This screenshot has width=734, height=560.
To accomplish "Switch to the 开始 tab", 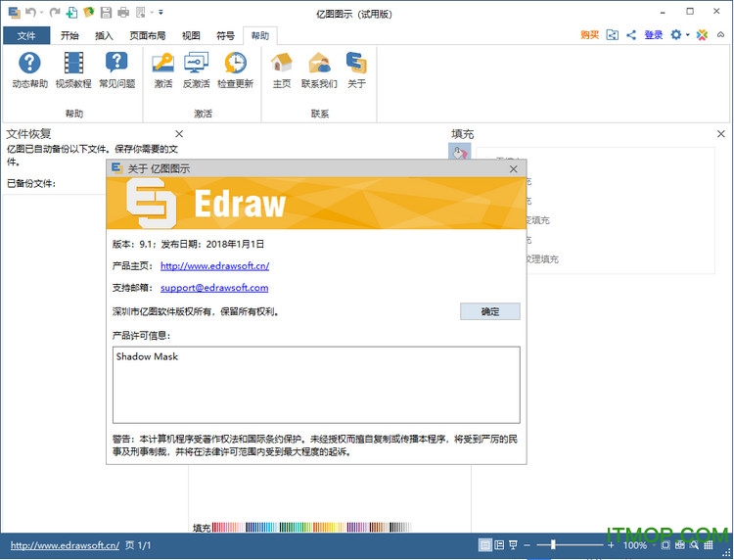I will (69, 35).
